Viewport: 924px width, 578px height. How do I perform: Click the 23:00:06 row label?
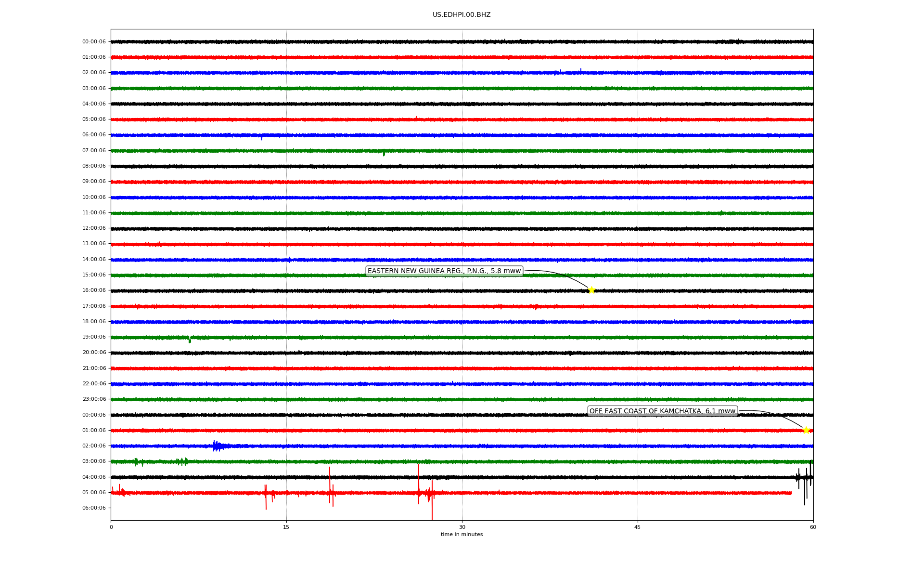point(94,399)
